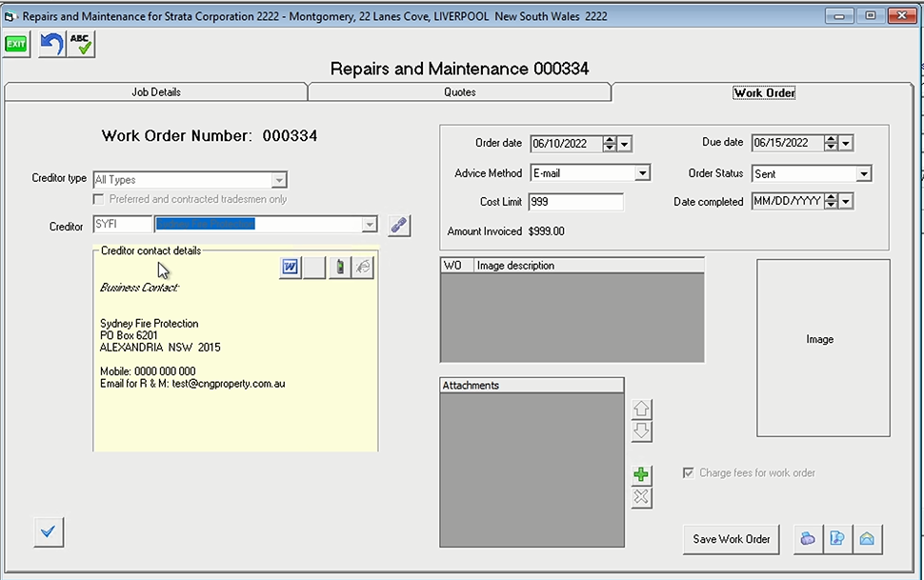Click the mobile phone icon in contact details
Viewport: 924px width, 580px height.
pos(339,267)
